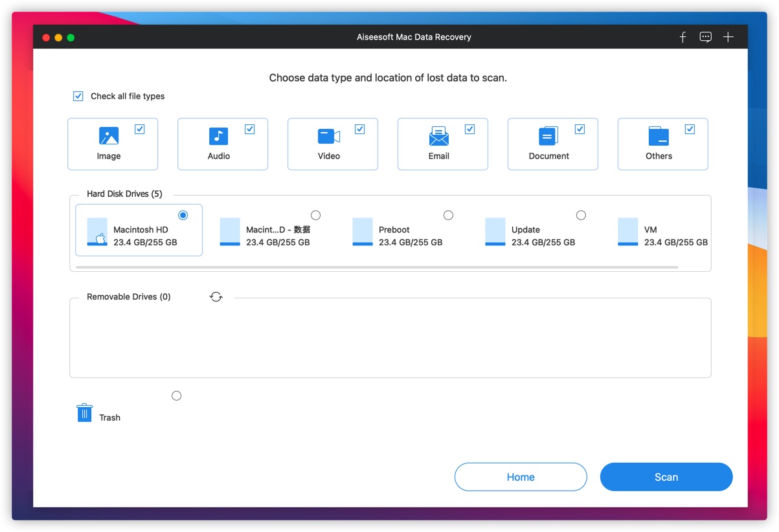This screenshot has height=532, width=779.
Task: Toggle the Document type checkbox
Action: tap(580, 129)
